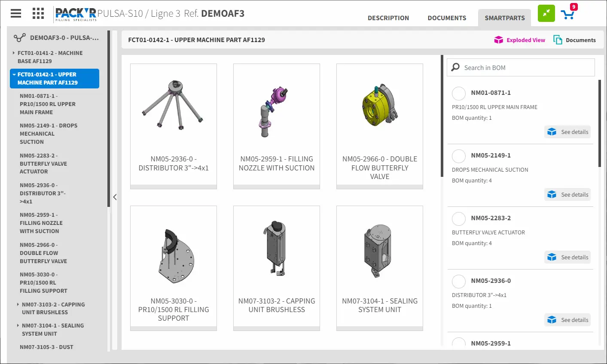Viewport: 607px width, 364px height.
Task: See details for NM01-0871-1 main frame
Action: point(567,132)
